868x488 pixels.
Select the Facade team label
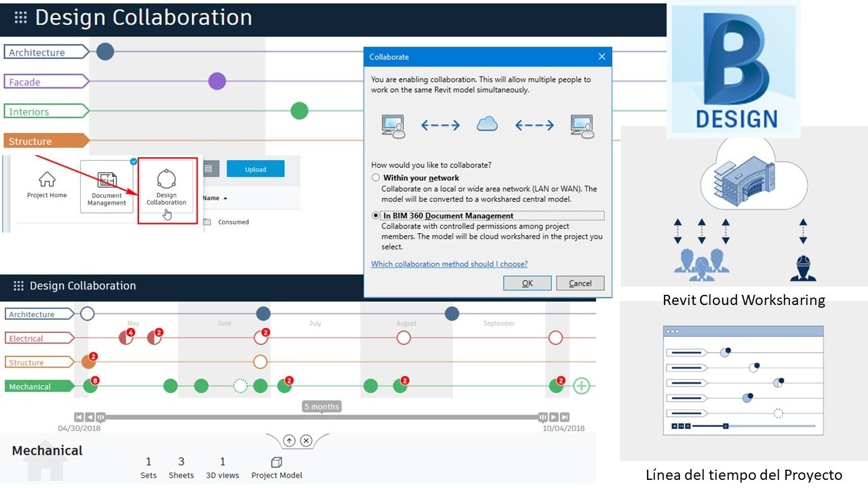pos(46,82)
